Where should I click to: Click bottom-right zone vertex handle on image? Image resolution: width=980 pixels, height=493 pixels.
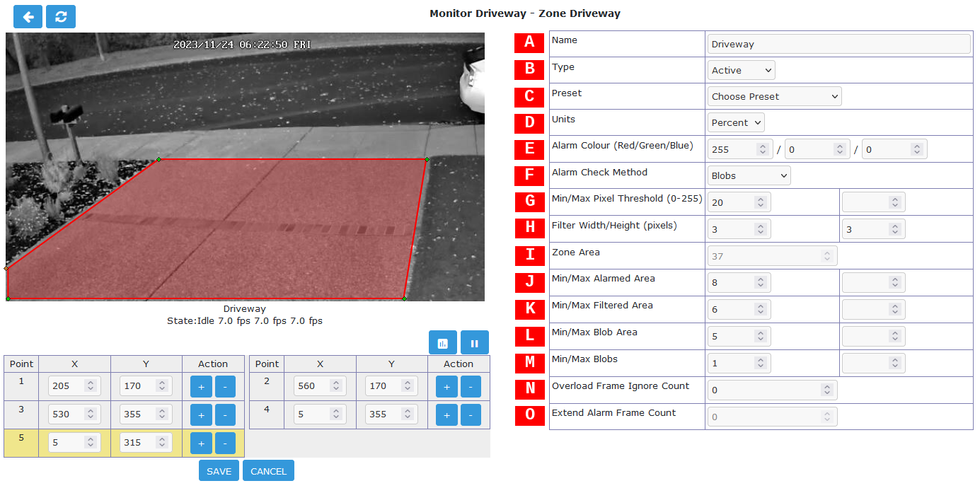(404, 298)
